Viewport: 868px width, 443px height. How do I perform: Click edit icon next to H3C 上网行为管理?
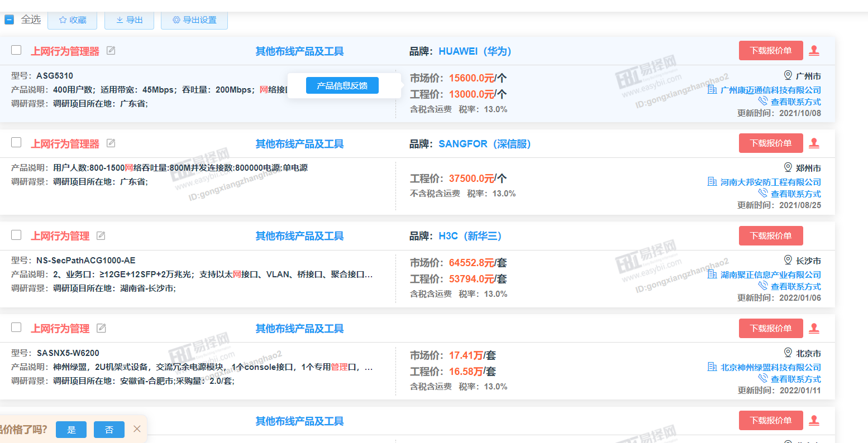101,235
